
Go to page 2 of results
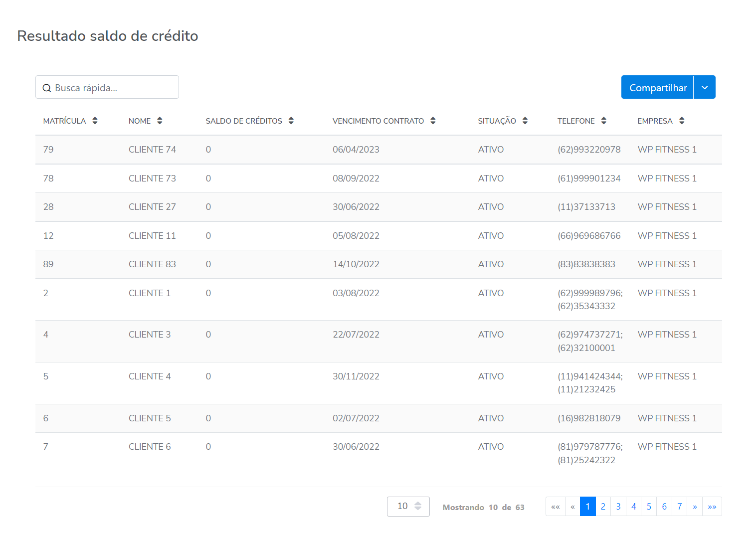603,507
